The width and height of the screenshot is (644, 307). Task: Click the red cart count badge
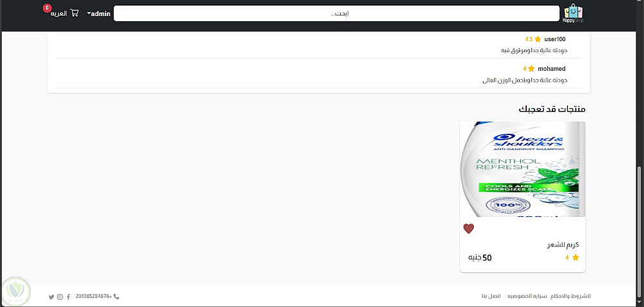47,8
